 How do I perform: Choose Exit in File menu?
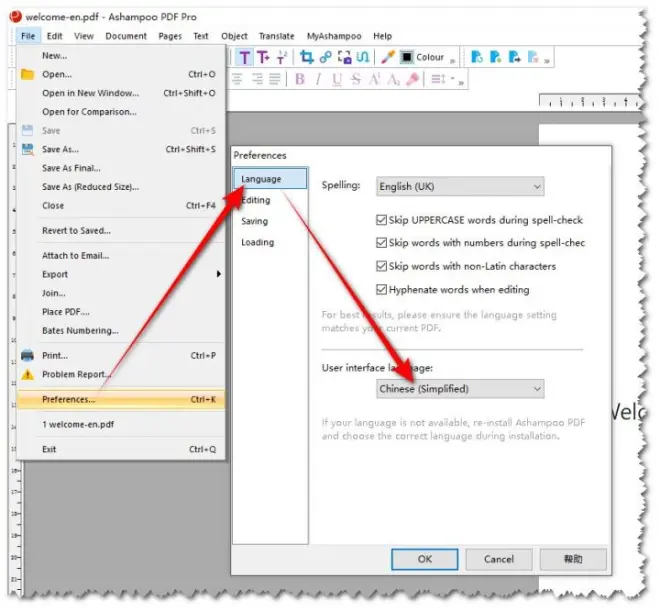pyautogui.click(x=121, y=449)
